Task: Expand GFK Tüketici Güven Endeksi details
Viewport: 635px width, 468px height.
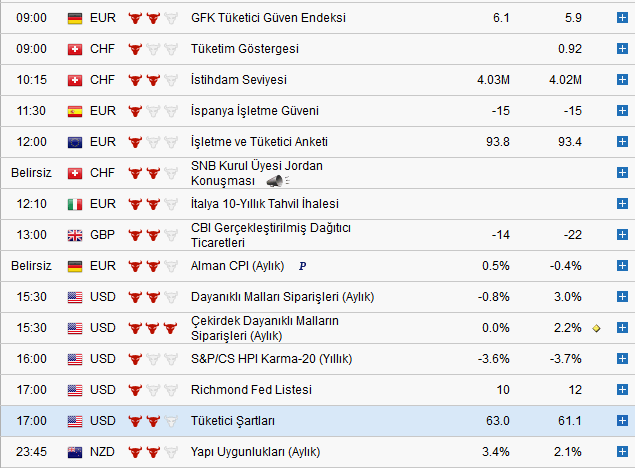Action: coord(621,18)
